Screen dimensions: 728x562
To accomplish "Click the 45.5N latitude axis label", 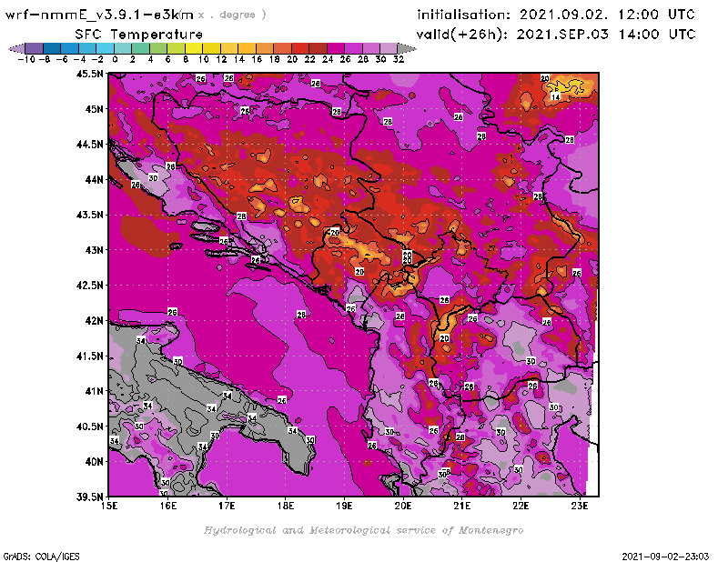I will tap(89, 74).
